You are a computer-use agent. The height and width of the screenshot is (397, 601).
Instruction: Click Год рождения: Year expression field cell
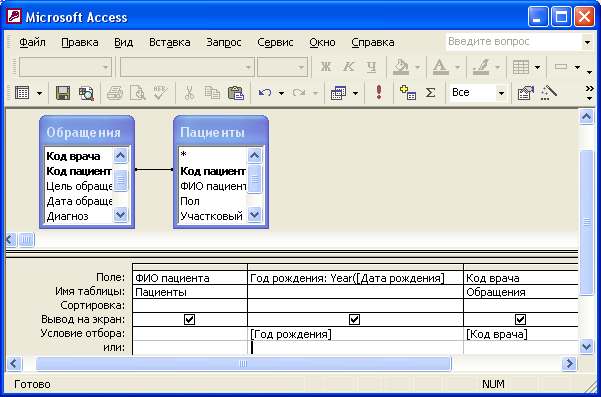[x=355, y=278]
